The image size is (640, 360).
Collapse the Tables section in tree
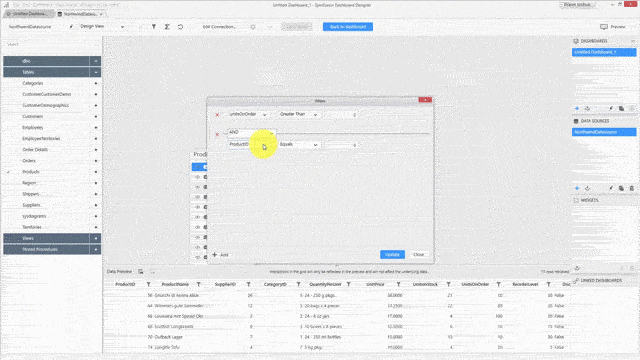coord(96,72)
